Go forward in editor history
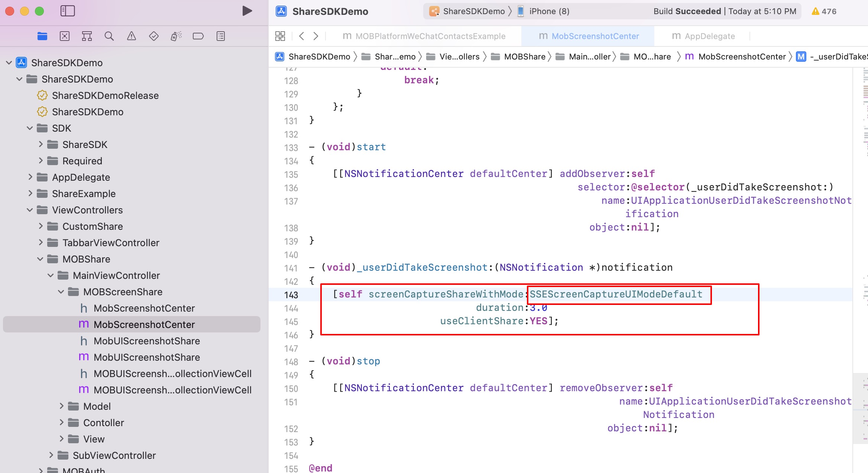 tap(316, 36)
